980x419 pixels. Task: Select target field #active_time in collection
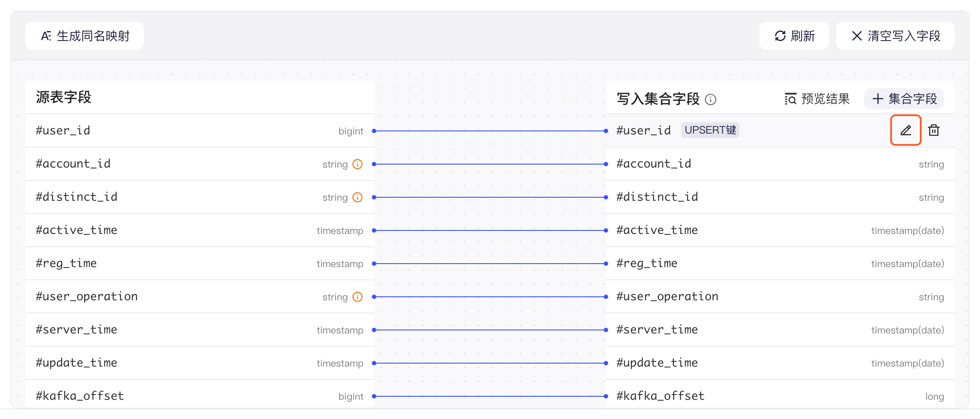point(780,230)
